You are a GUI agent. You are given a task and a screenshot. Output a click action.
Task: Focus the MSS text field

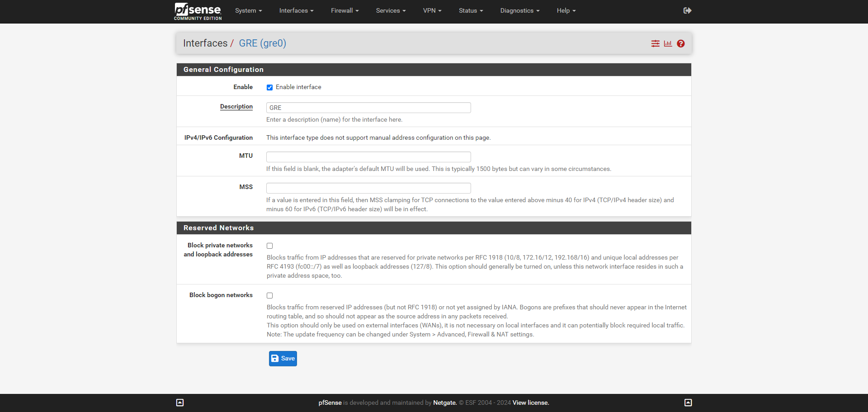368,188
